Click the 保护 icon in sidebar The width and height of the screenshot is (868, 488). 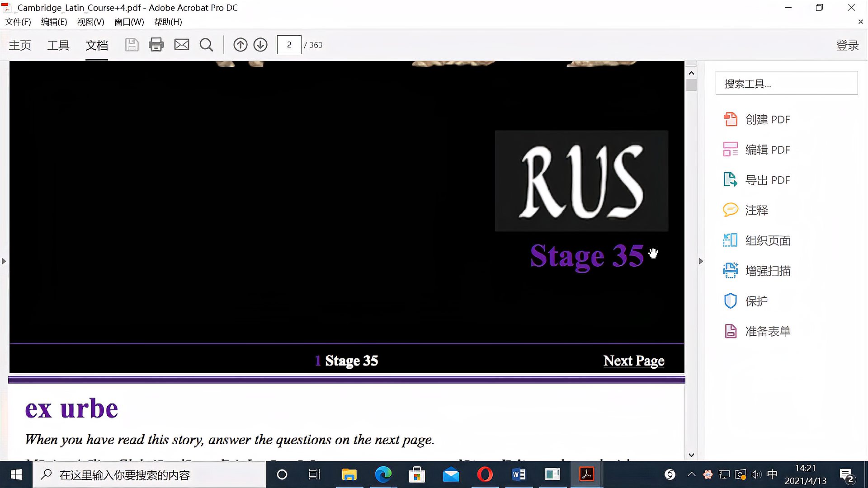[731, 301]
